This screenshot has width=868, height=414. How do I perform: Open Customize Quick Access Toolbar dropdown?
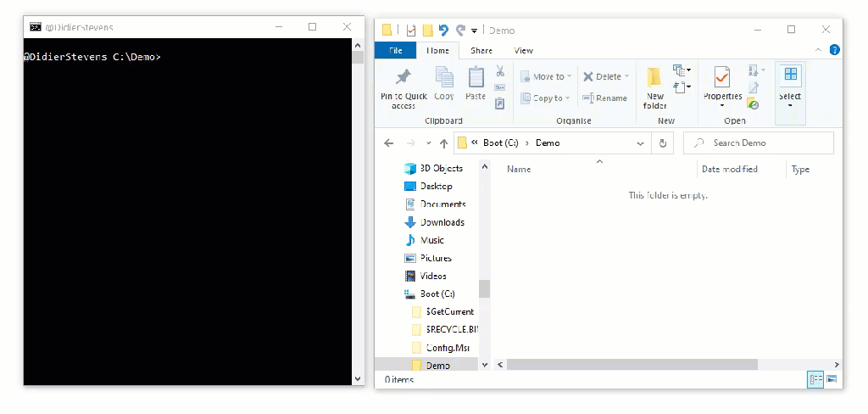coord(474,31)
